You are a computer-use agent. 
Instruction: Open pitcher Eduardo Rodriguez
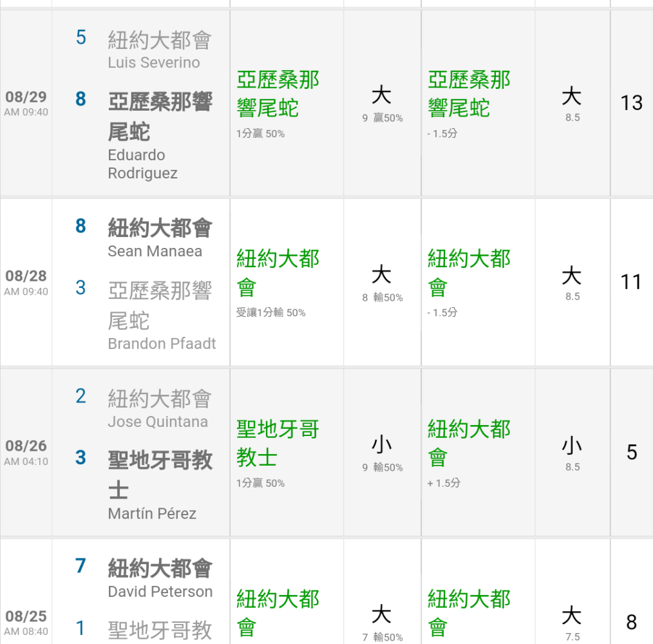click(143, 164)
